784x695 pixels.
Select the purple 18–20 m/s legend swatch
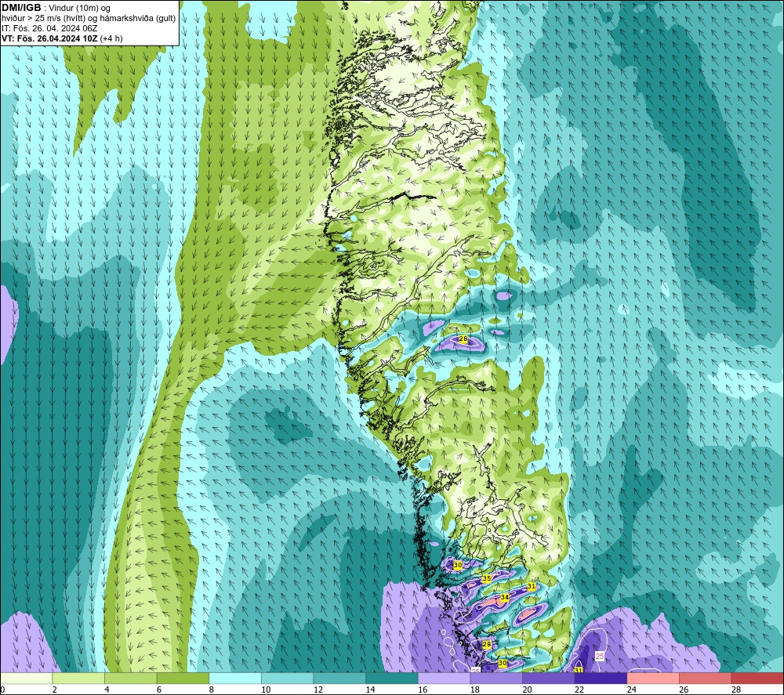pos(496,678)
